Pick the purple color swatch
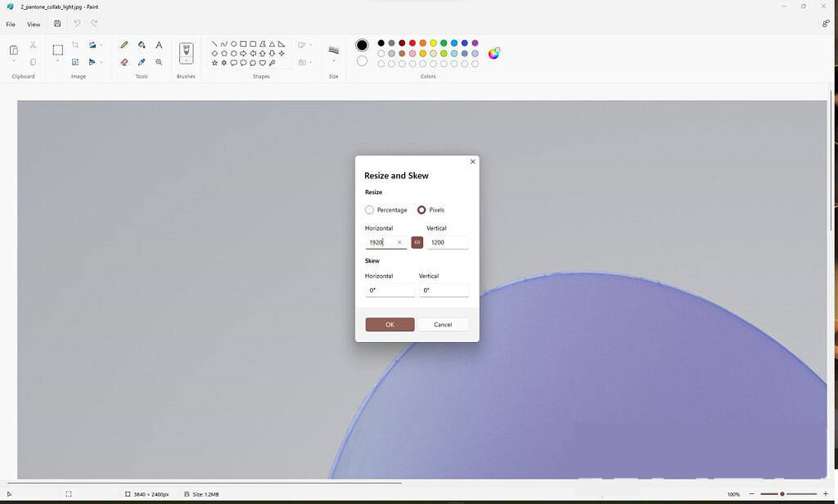The image size is (838, 504). 475,43
